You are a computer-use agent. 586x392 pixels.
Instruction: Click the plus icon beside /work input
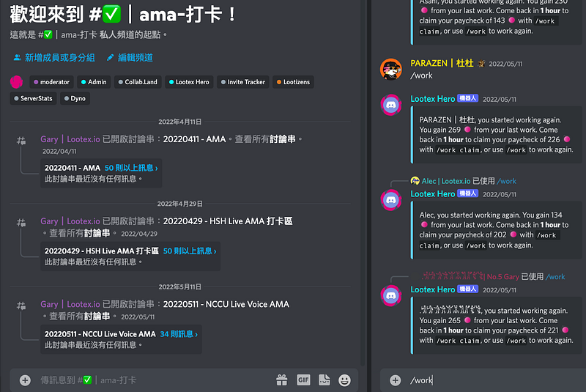(x=395, y=380)
